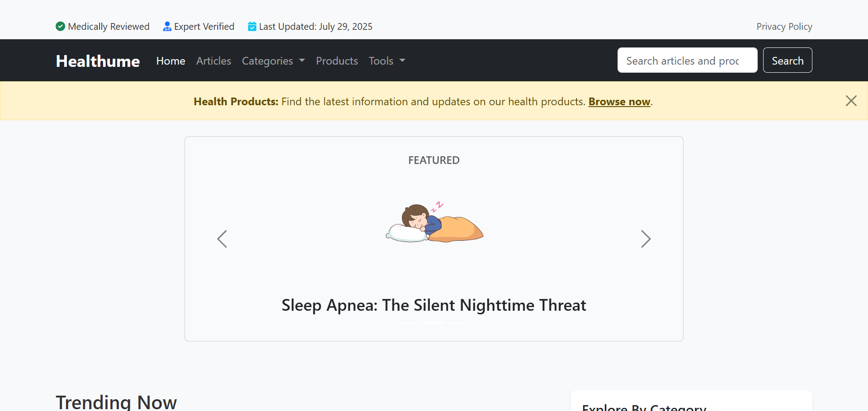868x411 pixels.
Task: Click the search articles input field
Action: click(x=687, y=60)
